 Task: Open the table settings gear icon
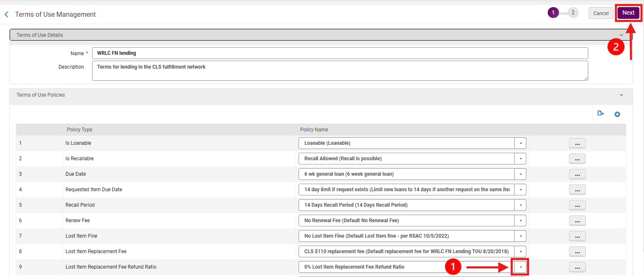pyautogui.click(x=617, y=114)
